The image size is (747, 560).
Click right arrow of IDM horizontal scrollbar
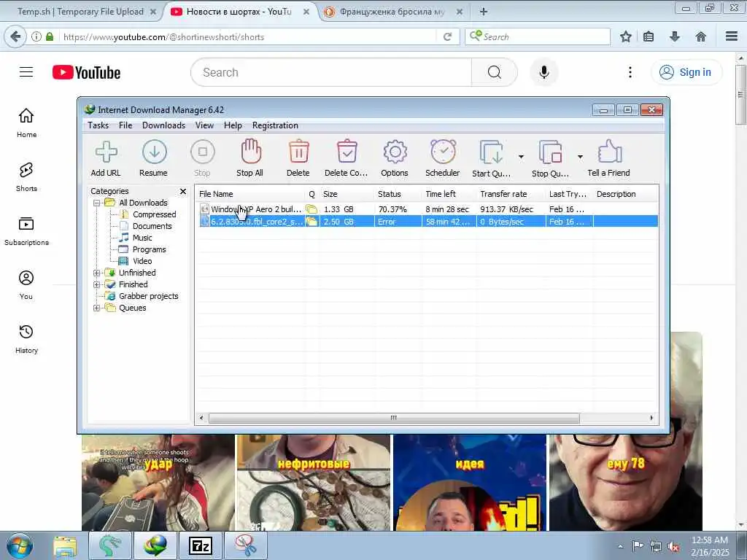coord(651,418)
